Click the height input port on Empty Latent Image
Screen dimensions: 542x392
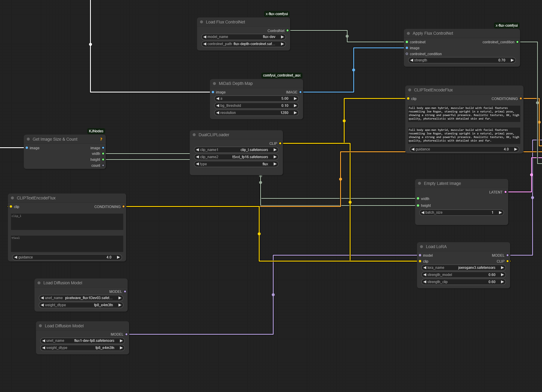tap(418, 206)
